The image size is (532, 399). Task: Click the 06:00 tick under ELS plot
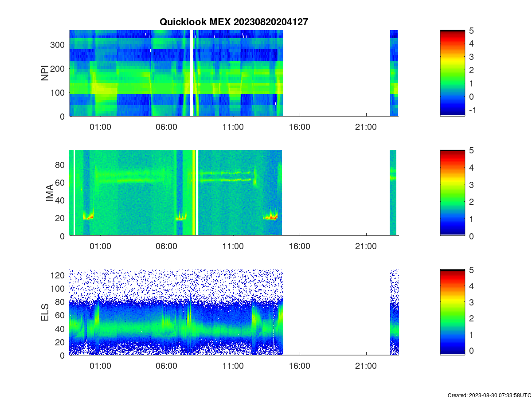(167, 366)
